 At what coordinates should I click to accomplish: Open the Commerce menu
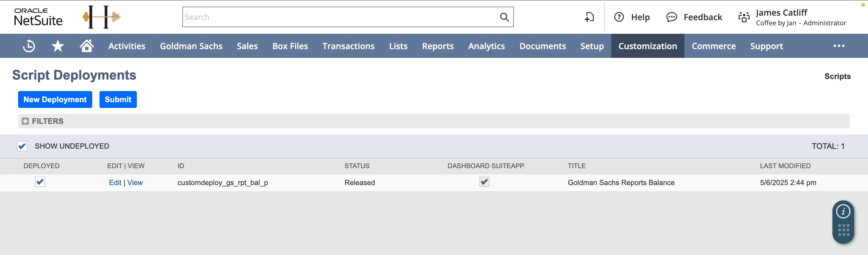pos(714,46)
